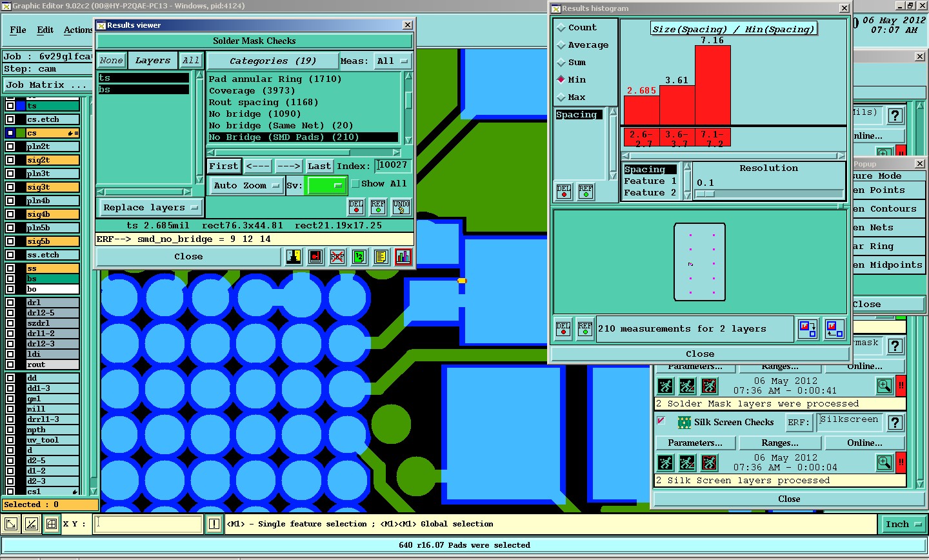Click the DEL icon in Results viewer
929x560 pixels.
356,207
